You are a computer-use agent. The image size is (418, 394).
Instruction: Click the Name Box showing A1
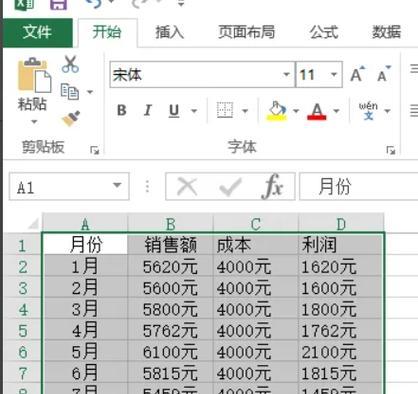coord(69,187)
